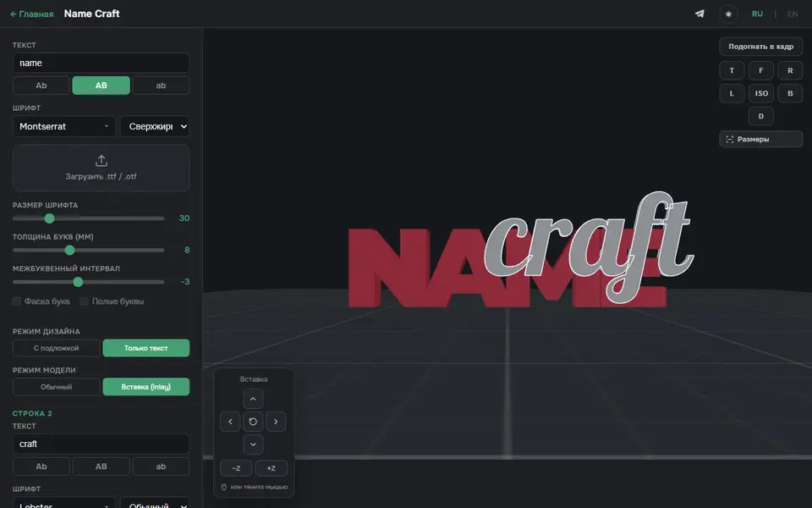812x508 pixels.
Task: Select the ISO view button
Action: click(x=760, y=93)
